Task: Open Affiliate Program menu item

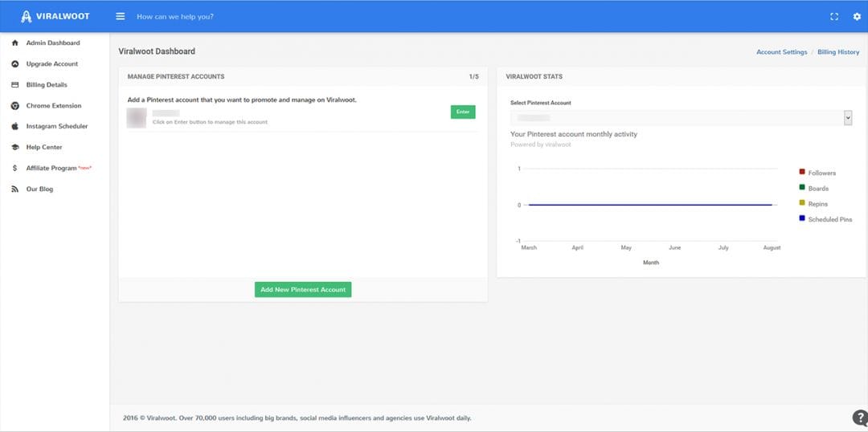Action: click(x=51, y=169)
